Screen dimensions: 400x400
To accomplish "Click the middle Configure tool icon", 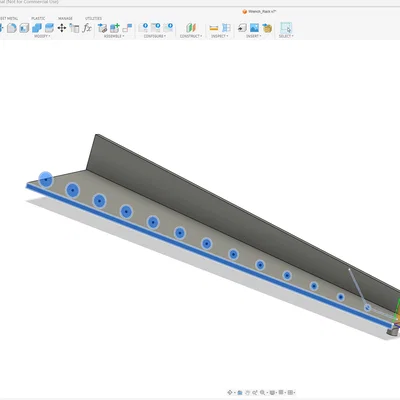I will (156, 27).
